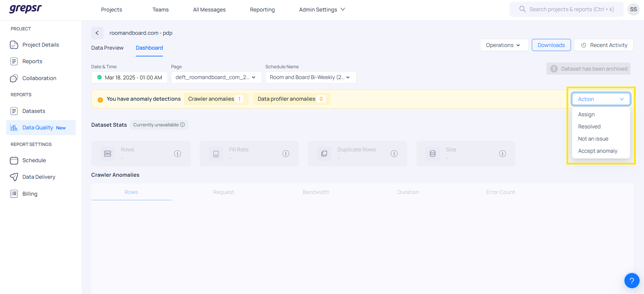Open the blue help question mark bubble
Viewport: 644px width, 294px height.
pos(631,280)
